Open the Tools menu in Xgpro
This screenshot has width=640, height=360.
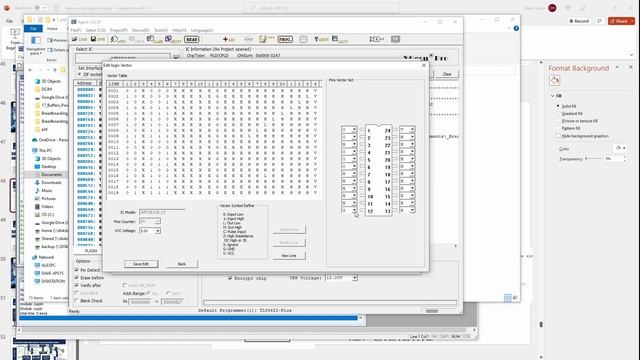click(161, 30)
